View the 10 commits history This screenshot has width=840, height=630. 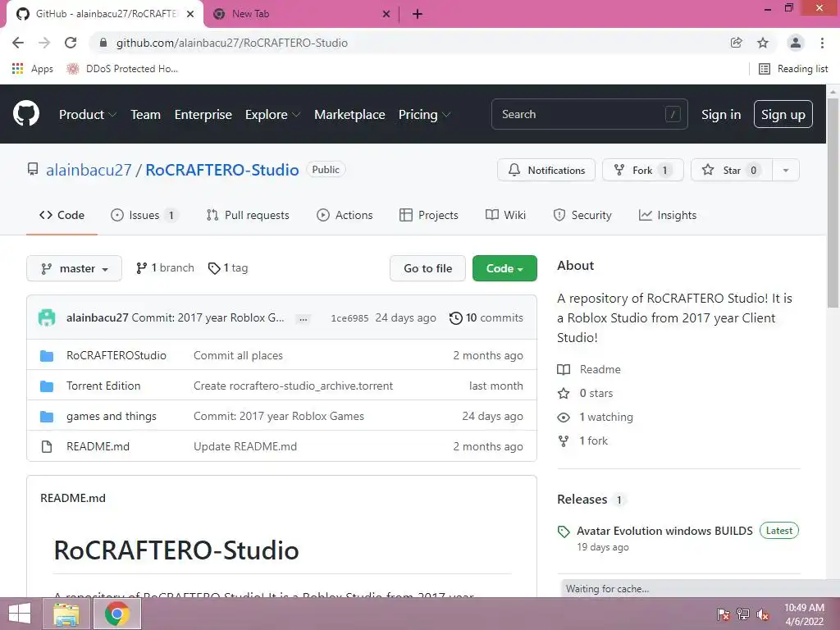point(486,317)
